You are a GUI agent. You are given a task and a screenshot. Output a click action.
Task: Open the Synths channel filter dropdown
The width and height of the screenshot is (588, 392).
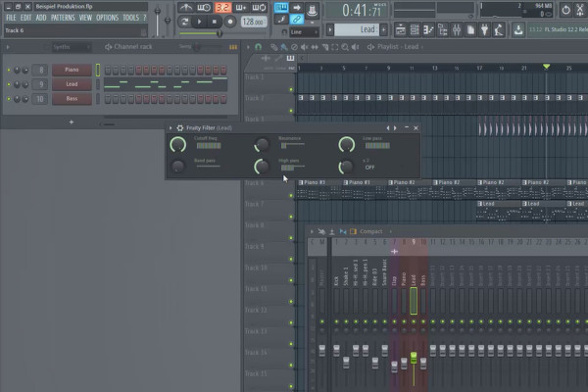[x=70, y=47]
